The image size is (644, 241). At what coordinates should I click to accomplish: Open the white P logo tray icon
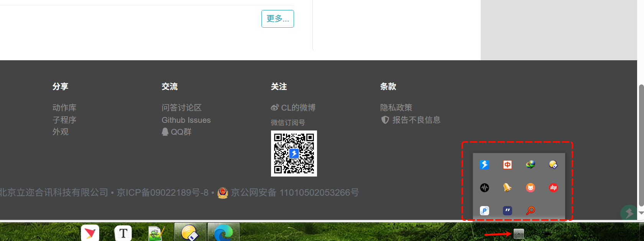[485, 210]
